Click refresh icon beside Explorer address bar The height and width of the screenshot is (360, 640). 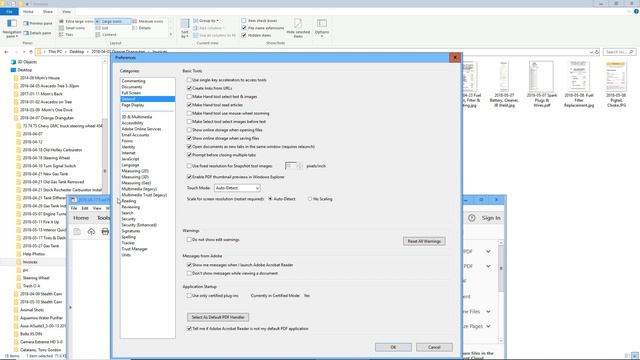click(597, 52)
